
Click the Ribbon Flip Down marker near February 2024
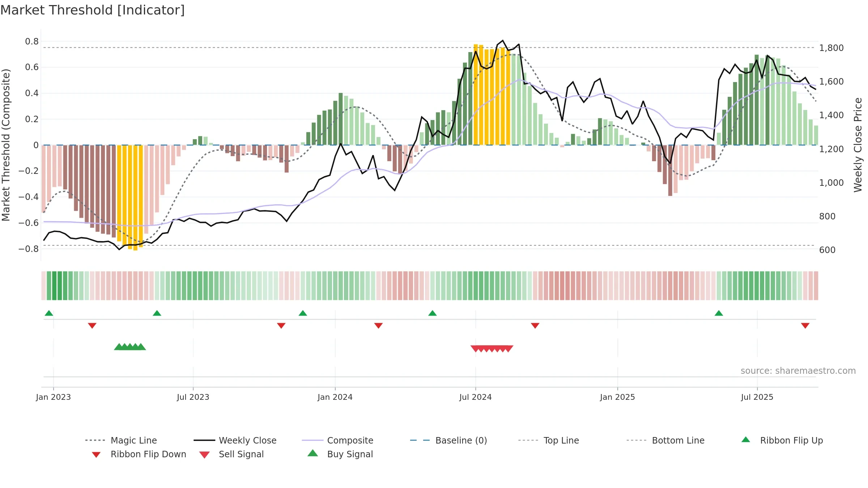[x=379, y=326]
